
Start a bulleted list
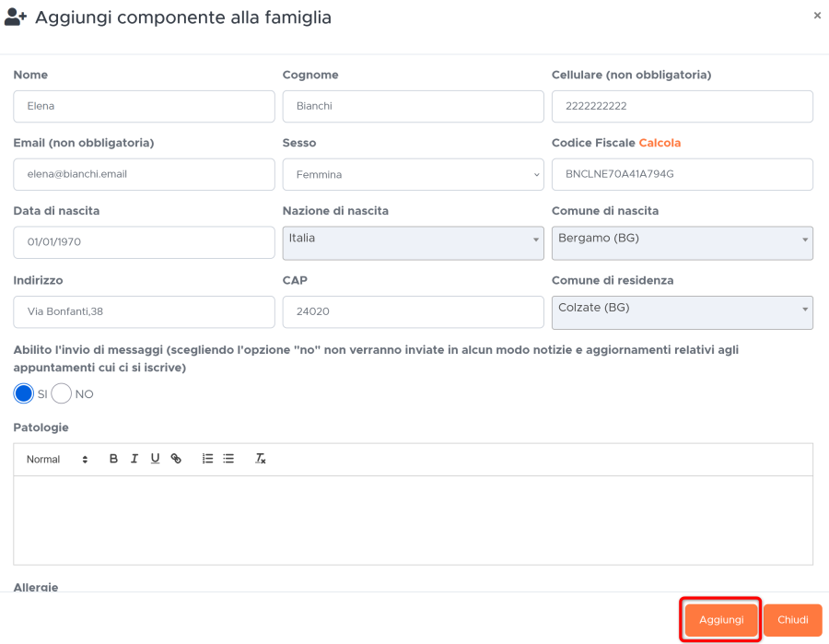228,459
